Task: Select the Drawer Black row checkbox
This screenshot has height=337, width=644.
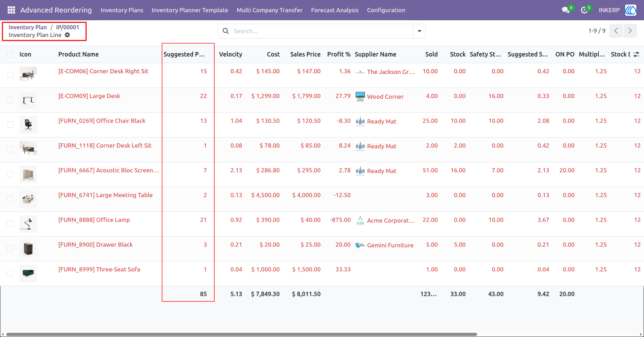Action: (x=10, y=248)
